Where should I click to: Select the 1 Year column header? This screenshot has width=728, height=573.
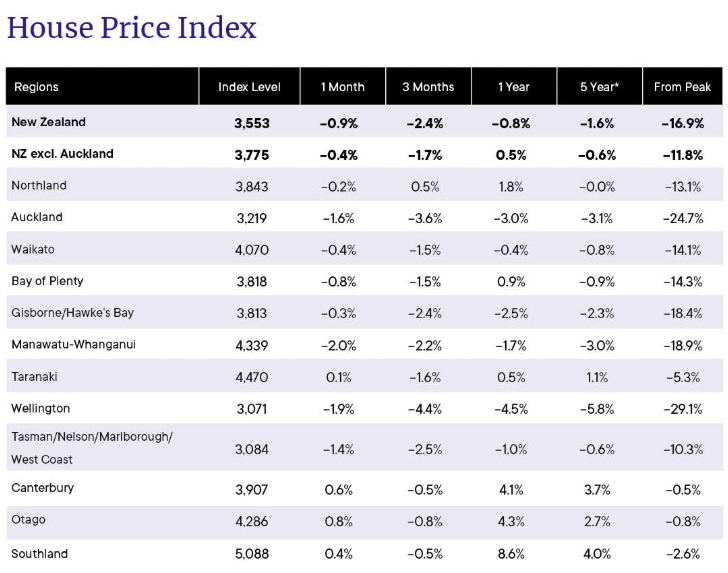pos(514,87)
